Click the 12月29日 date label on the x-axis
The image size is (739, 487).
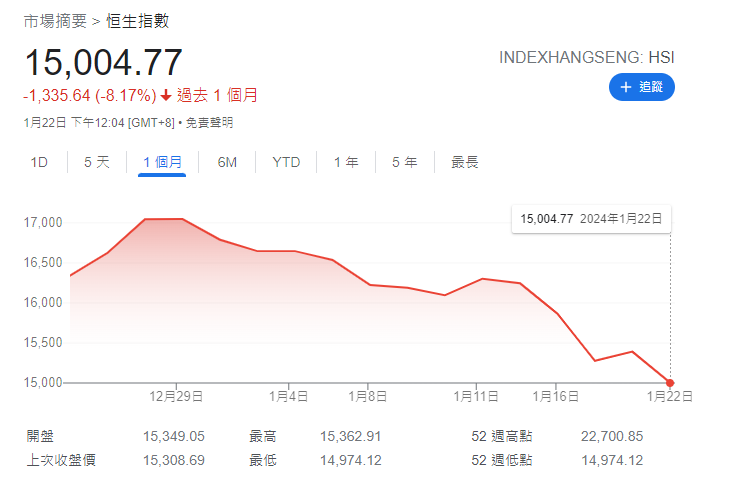(176, 396)
